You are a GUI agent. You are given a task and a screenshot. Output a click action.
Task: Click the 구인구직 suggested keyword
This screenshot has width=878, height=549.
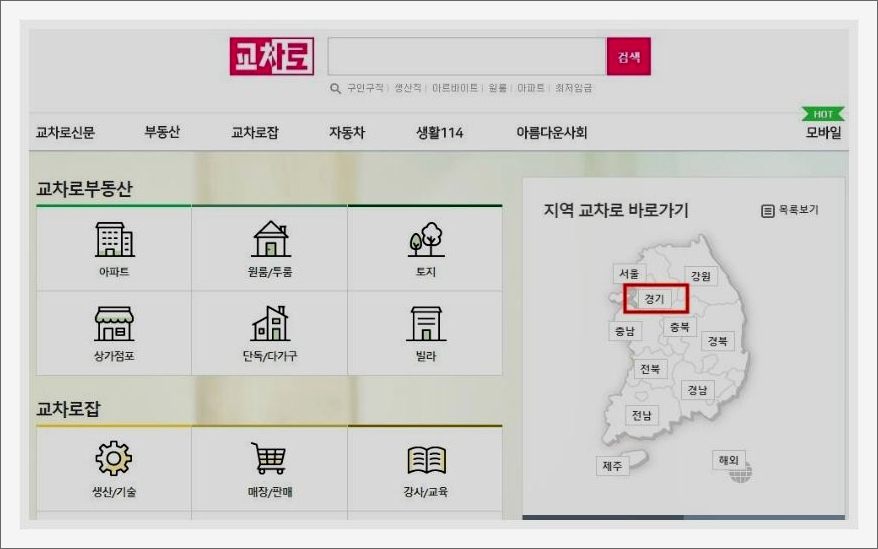[x=365, y=88]
